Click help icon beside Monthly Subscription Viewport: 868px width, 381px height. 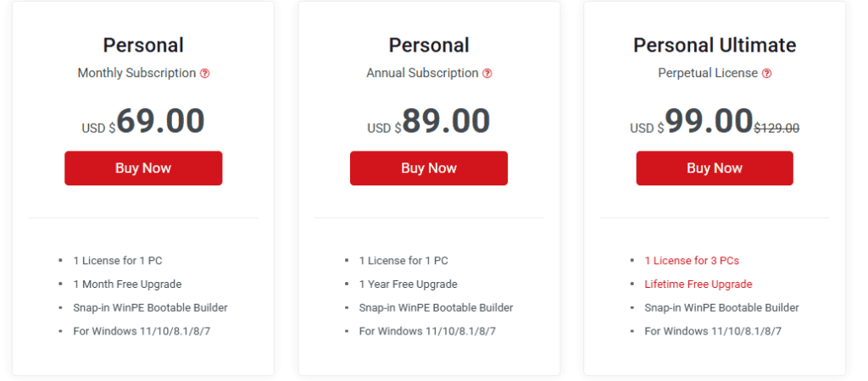point(205,74)
